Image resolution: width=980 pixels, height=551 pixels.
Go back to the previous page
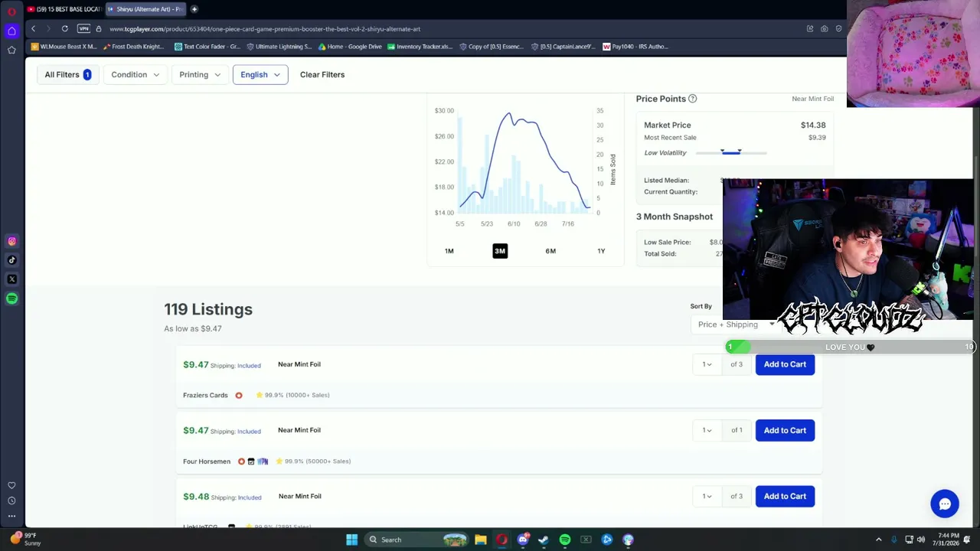(33, 29)
